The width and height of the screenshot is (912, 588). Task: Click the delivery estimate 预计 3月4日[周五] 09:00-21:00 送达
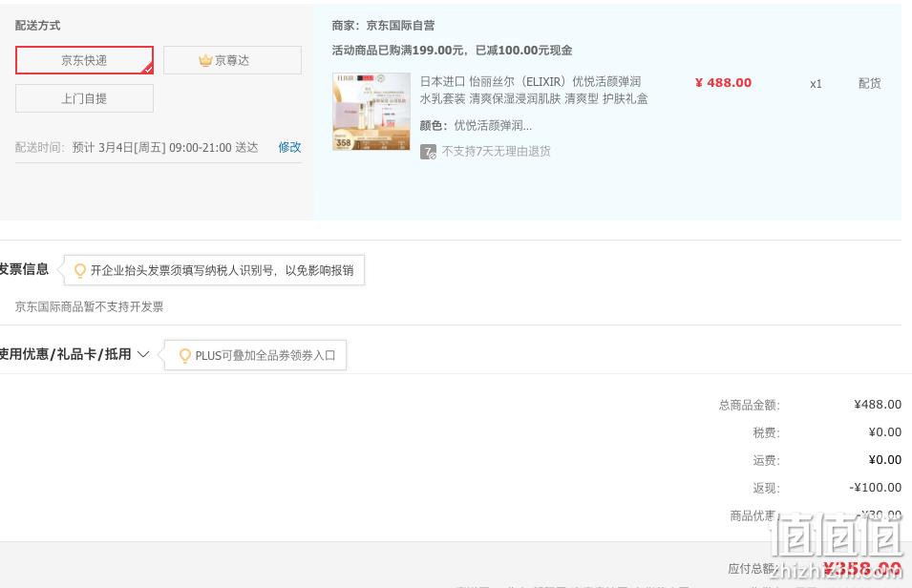pyautogui.click(x=165, y=148)
